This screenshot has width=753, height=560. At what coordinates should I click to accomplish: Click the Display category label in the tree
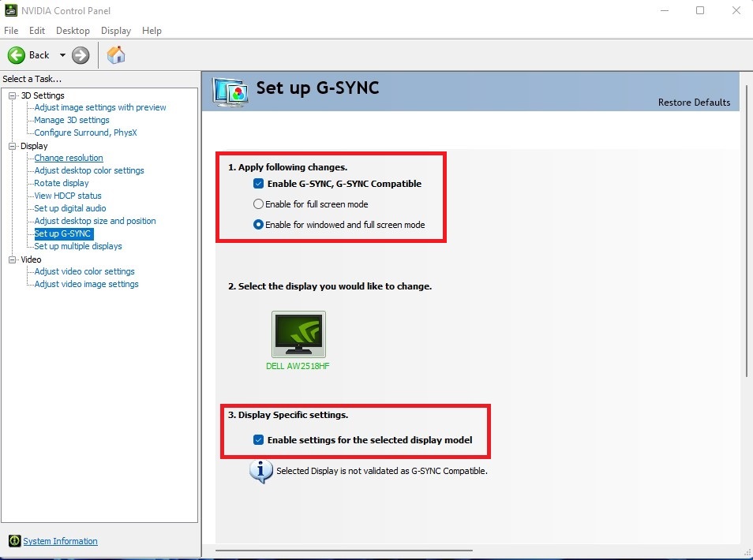pos(34,146)
